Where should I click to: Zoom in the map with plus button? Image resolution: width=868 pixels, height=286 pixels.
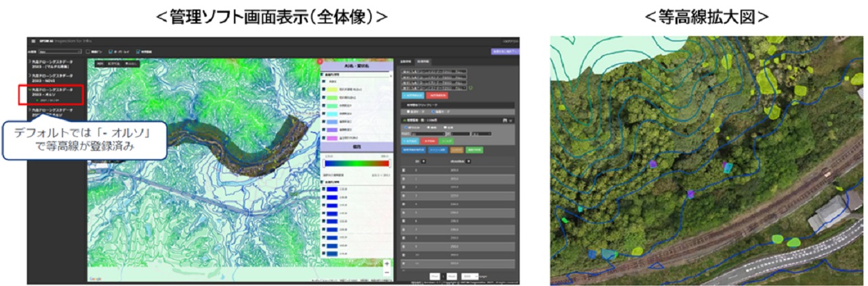pyautogui.click(x=387, y=263)
